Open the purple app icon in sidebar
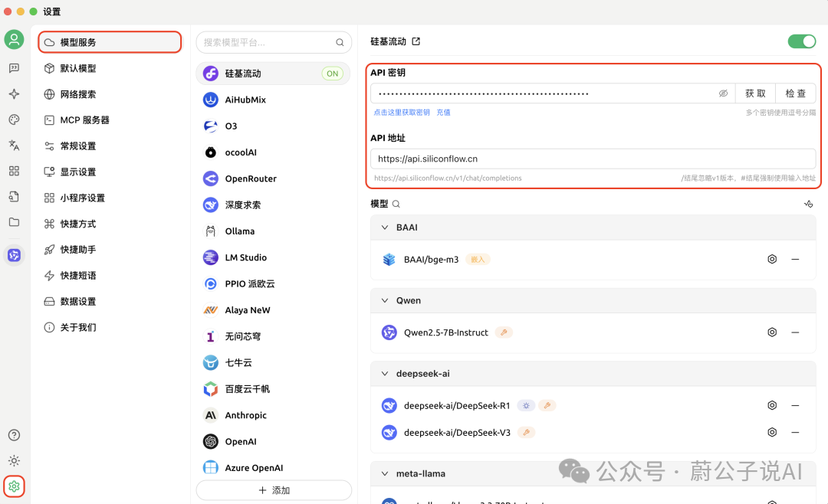828x504 pixels. pyautogui.click(x=15, y=255)
